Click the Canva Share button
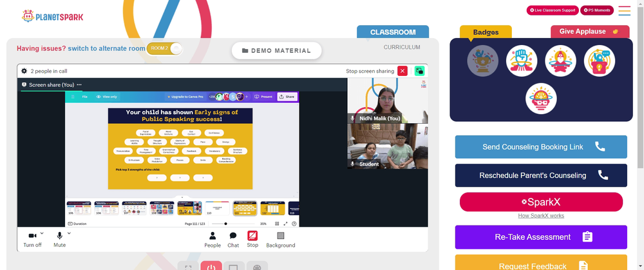Viewport: 644px width, 270px height. (x=287, y=97)
